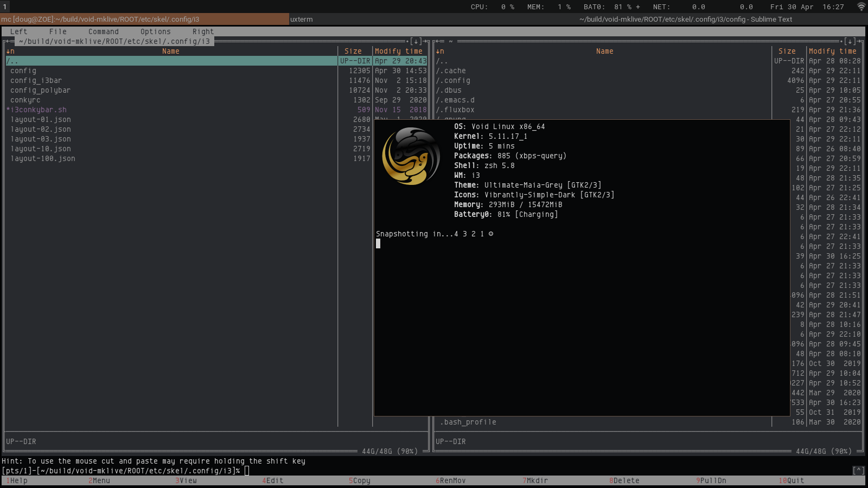Select the /.emacs.d directory in right panel
The image size is (868, 488).
455,100
